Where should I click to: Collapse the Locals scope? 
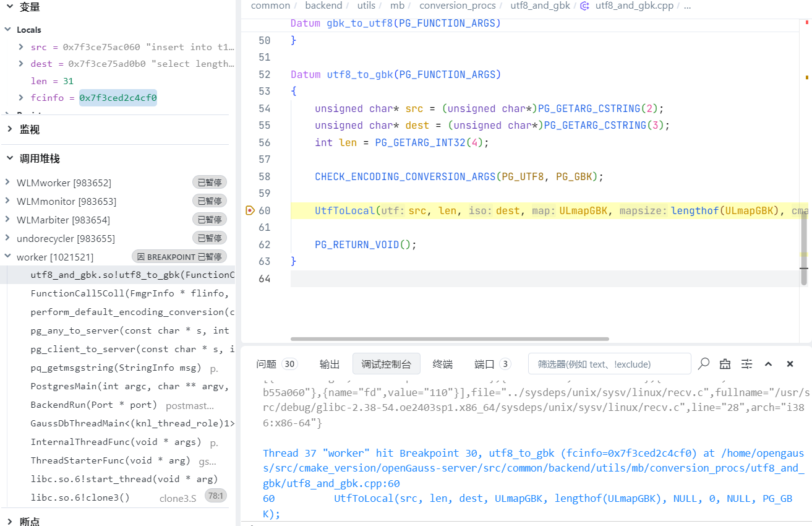8,30
